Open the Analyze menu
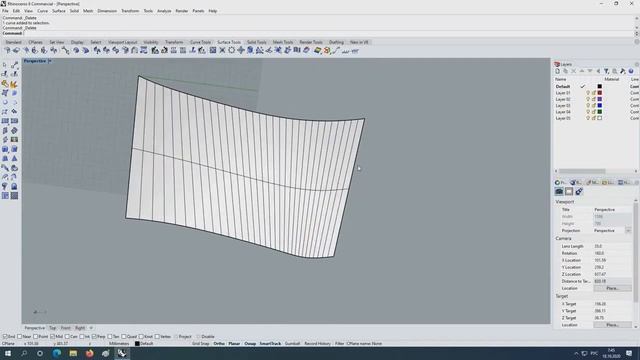This screenshot has width=640, height=360. point(164,11)
